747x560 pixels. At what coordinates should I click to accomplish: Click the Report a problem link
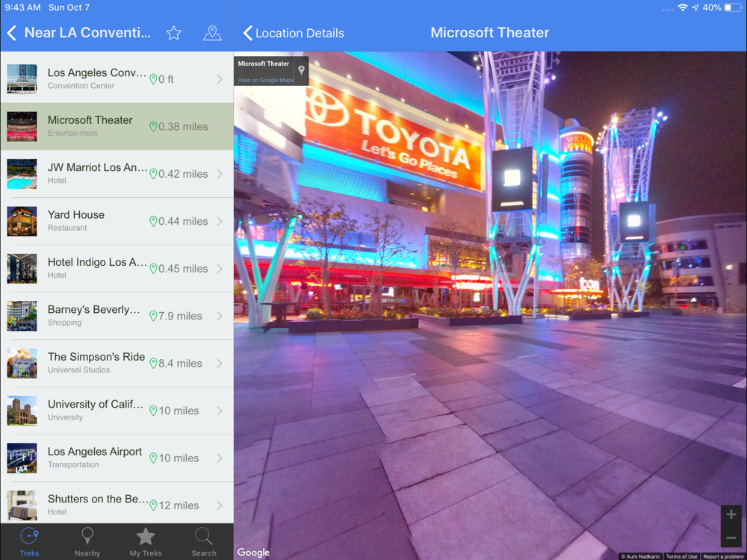pos(723,556)
